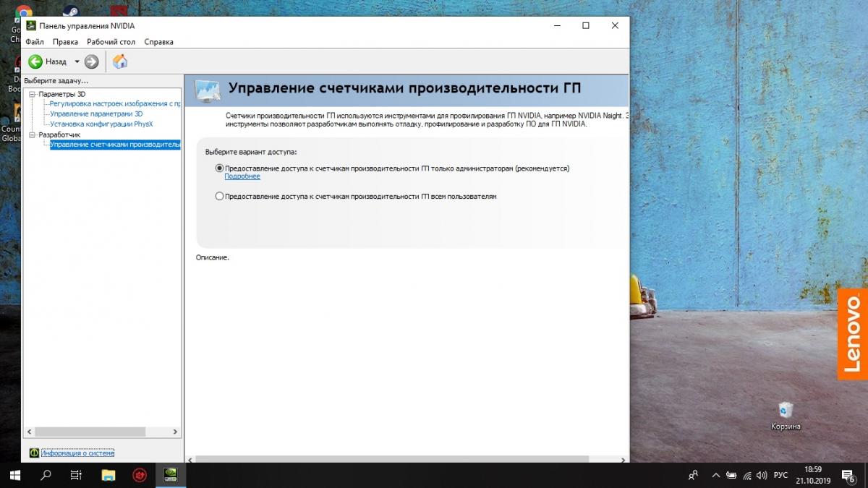Open the People icon in taskbar
Image resolution: width=868 pixels, height=488 pixels.
click(693, 475)
